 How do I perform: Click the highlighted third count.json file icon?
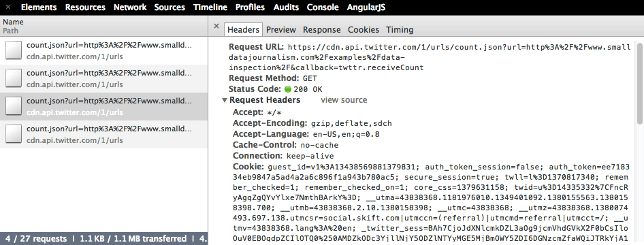[x=14, y=107]
